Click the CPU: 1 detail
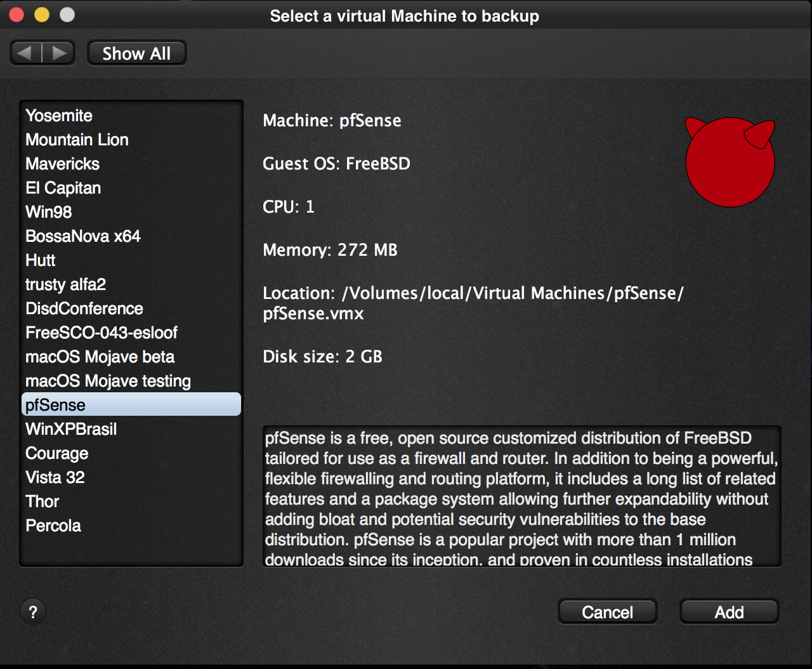This screenshot has width=812, height=669. click(x=289, y=207)
